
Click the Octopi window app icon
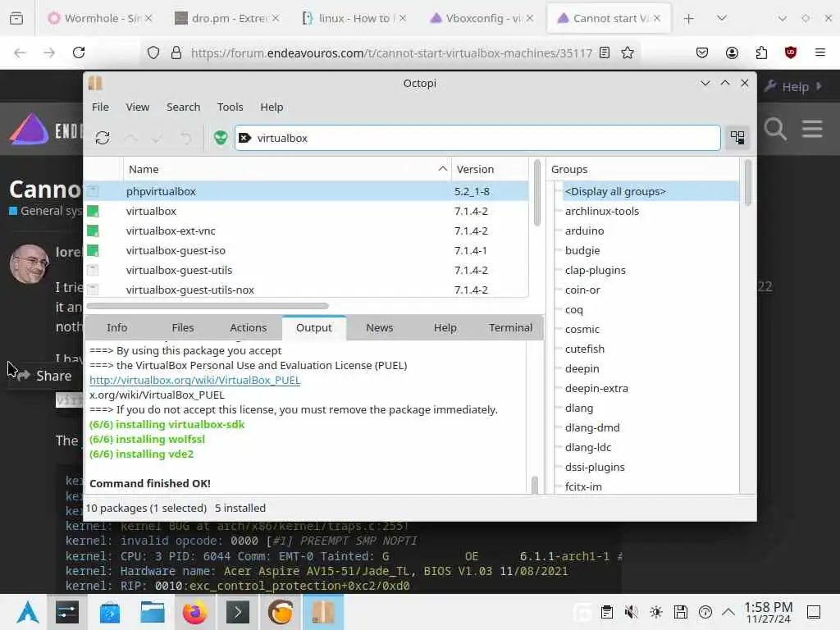95,83
